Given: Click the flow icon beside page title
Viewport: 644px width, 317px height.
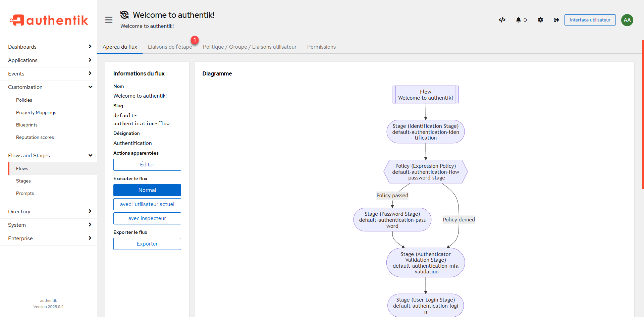Looking at the screenshot, I should coord(124,15).
